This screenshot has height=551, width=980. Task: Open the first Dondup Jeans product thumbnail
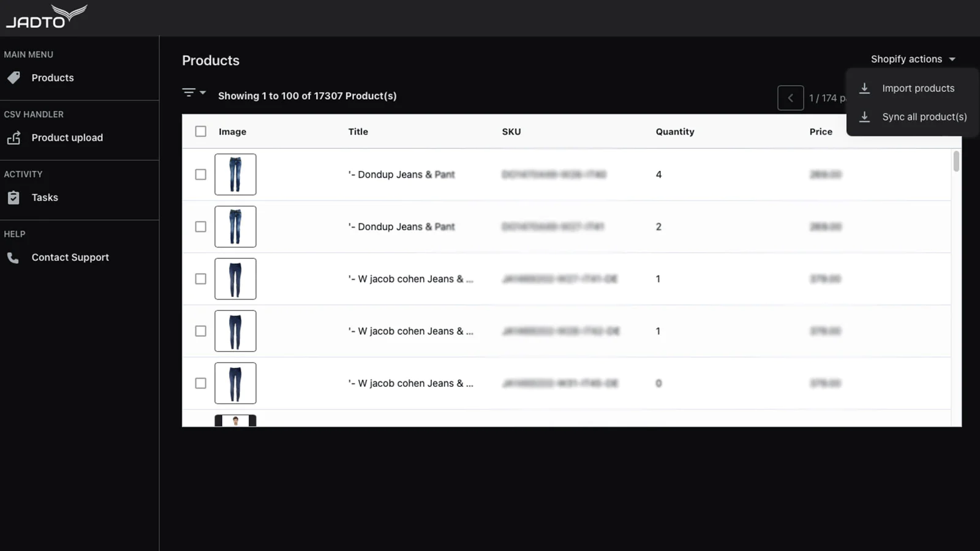point(235,174)
